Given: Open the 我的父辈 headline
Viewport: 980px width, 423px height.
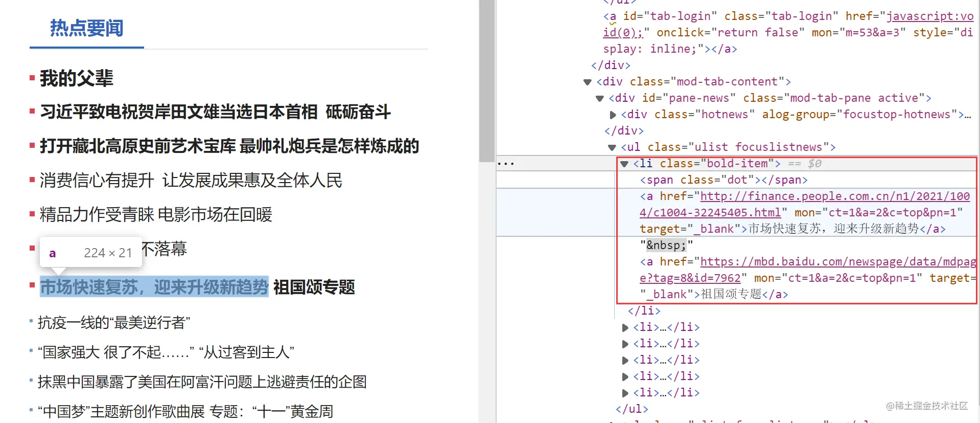Looking at the screenshot, I should pos(77,78).
